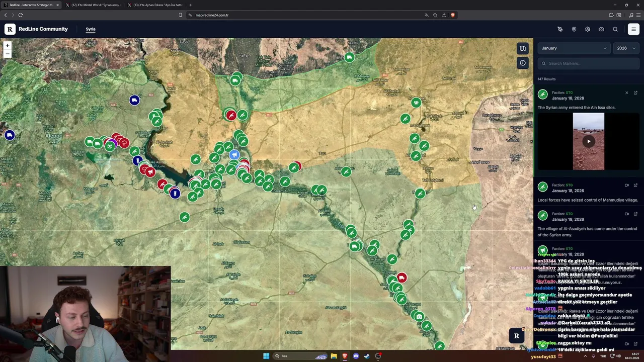The width and height of the screenshot is (644, 362).
Task: Open external link on Mahmudiye village entry
Action: tap(635, 186)
